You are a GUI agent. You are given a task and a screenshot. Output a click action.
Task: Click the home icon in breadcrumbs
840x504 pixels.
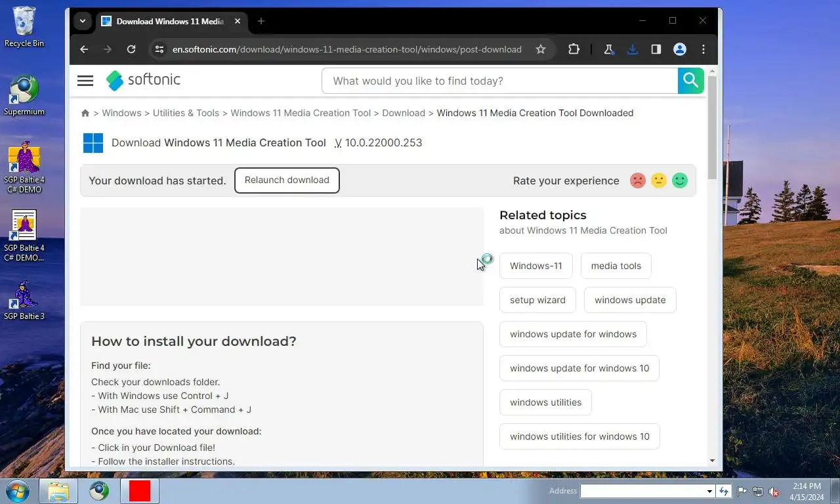pos(85,113)
